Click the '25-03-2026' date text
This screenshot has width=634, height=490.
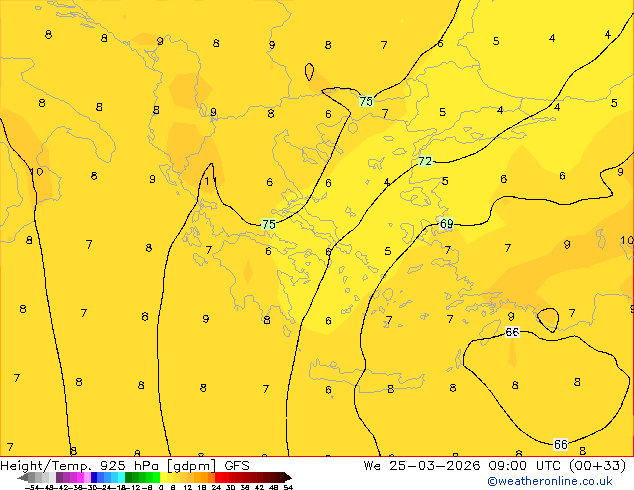tap(435, 466)
